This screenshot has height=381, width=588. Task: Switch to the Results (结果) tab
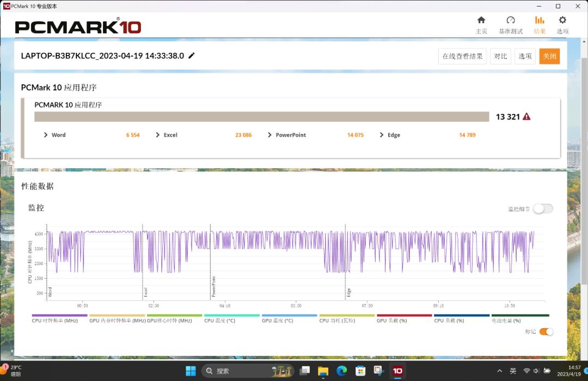point(540,25)
